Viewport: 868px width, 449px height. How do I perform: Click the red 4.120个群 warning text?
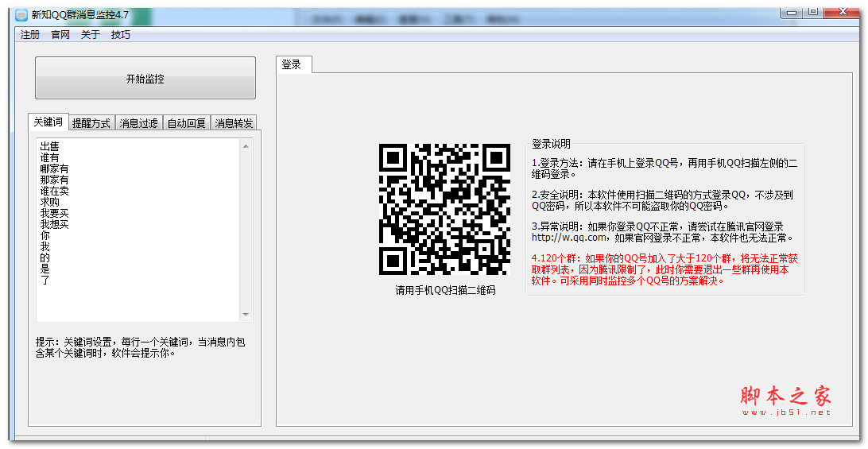665,269
